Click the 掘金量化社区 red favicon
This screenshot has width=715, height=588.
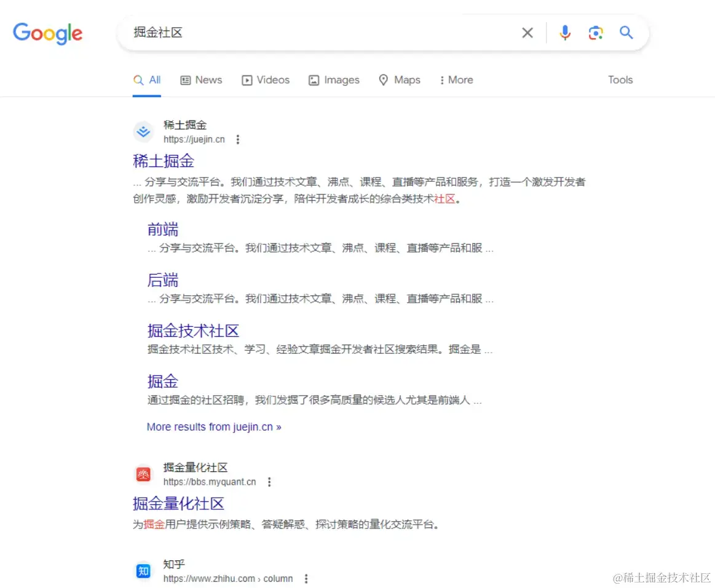tap(143, 474)
